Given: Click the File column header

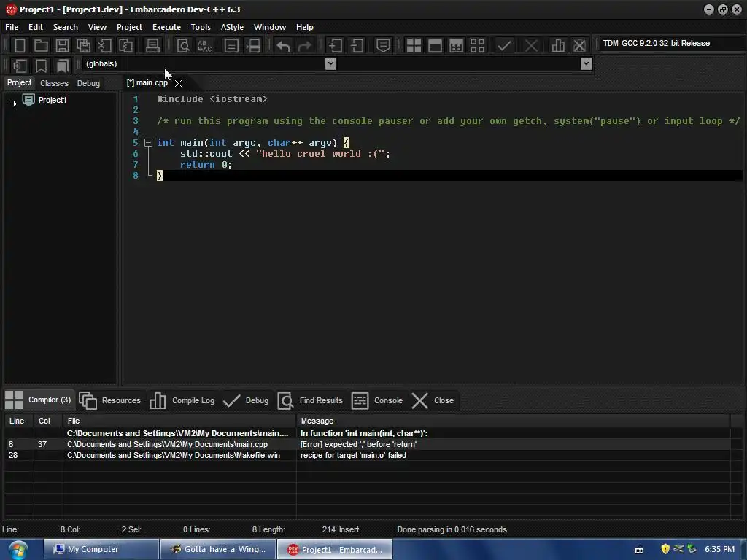Looking at the screenshot, I should click(179, 421).
